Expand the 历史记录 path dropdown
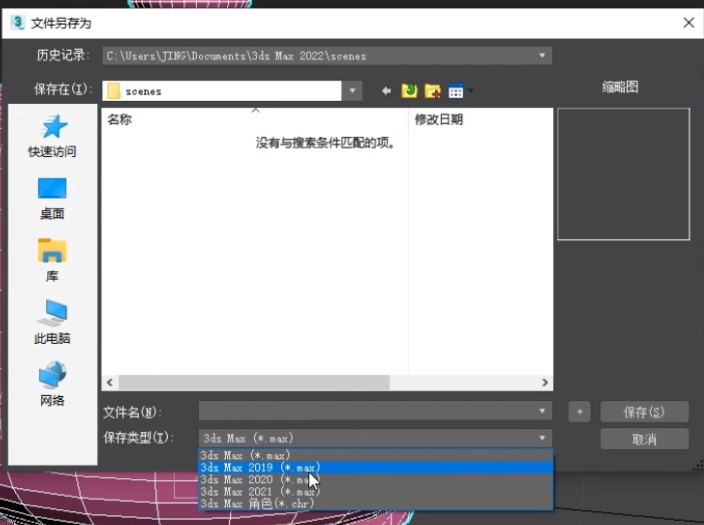704x525 pixels. 542,56
